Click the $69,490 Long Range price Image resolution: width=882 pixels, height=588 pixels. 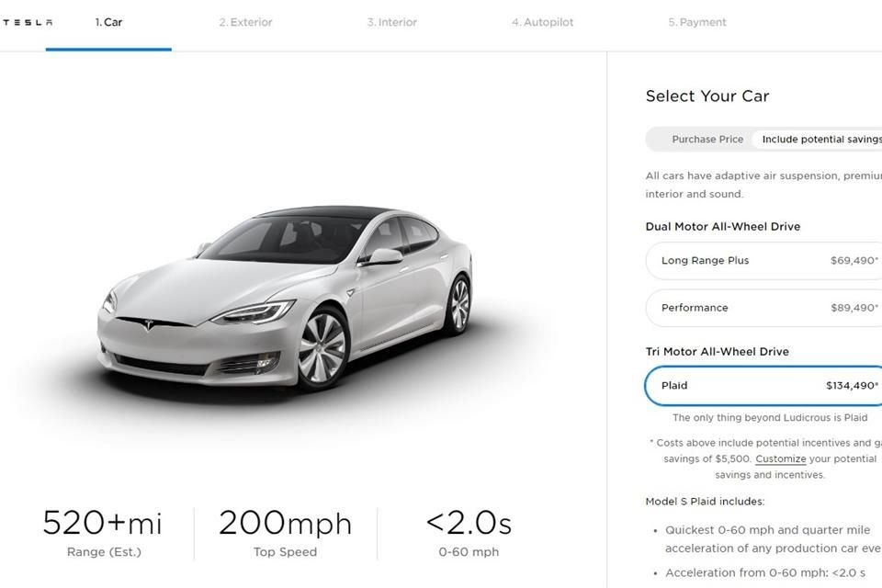(x=854, y=261)
